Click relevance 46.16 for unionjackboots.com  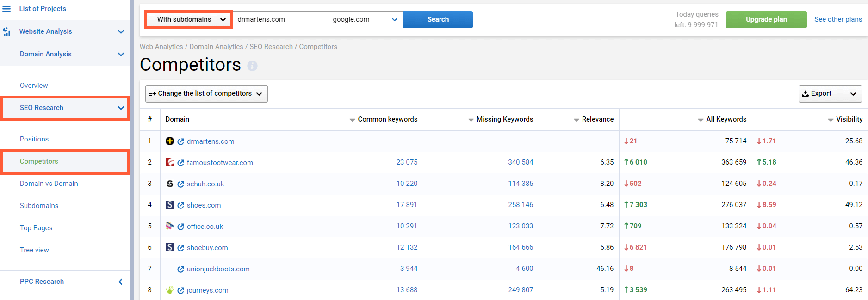605,269
